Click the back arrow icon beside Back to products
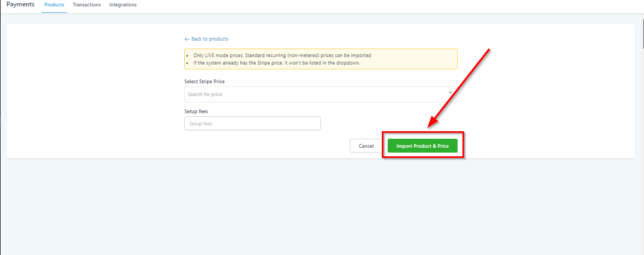Screen dimensions: 644x255 click(x=187, y=39)
